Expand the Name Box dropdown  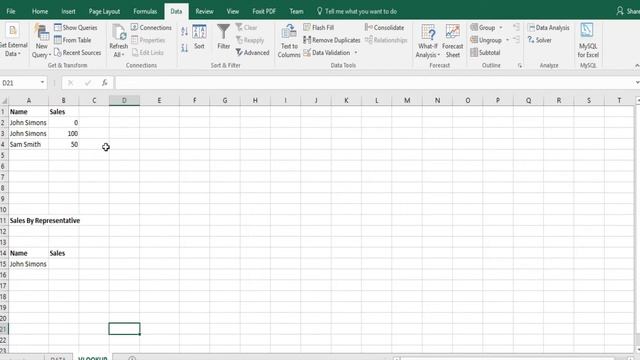[x=42, y=83]
